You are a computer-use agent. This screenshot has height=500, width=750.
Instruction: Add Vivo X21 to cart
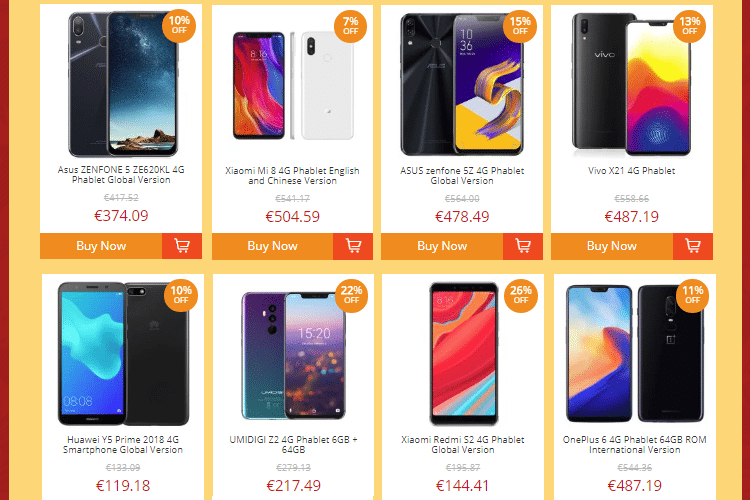693,246
